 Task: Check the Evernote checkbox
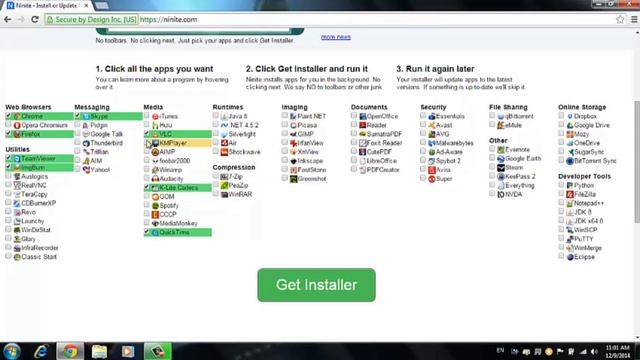point(492,149)
